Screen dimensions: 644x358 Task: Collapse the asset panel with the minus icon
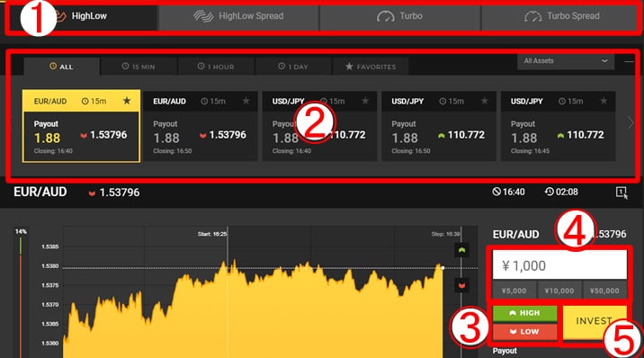pyautogui.click(x=629, y=61)
